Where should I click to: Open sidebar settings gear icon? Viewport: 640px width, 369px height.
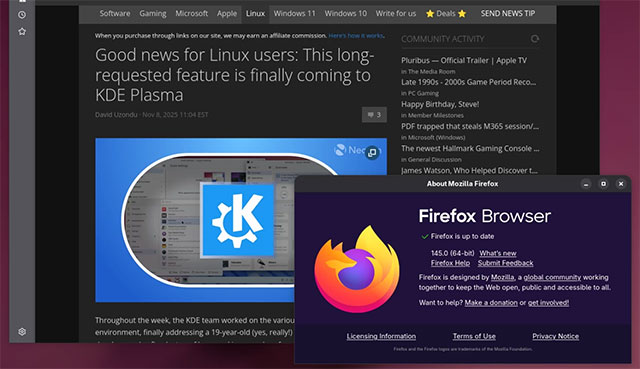pyautogui.click(x=22, y=332)
